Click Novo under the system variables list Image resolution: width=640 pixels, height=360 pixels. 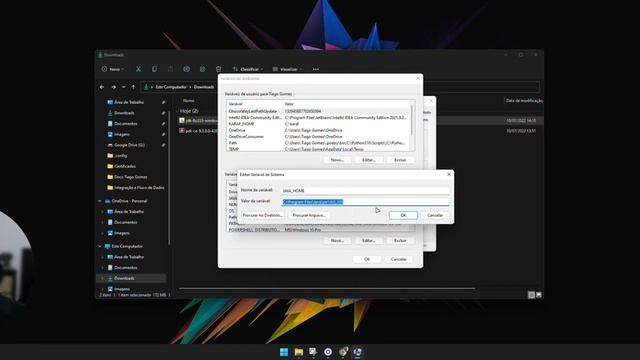tap(337, 240)
